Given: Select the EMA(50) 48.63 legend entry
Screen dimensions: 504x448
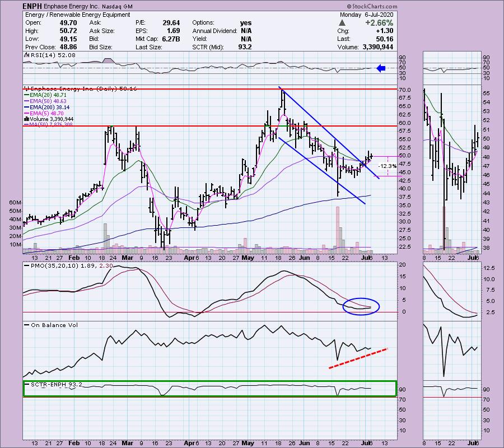Looking at the screenshot, I should click(46, 101).
